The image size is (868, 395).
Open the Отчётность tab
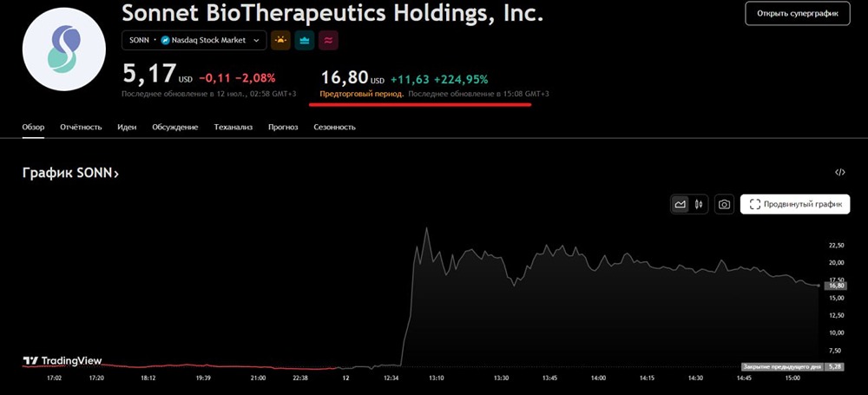tap(81, 127)
